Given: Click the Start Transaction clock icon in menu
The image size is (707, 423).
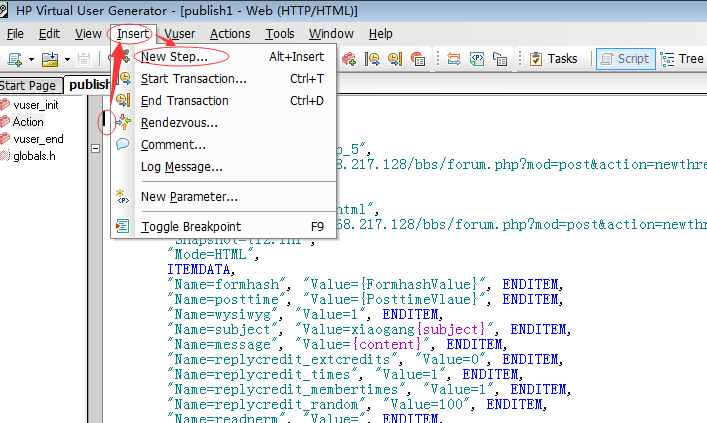Looking at the screenshot, I should click(x=123, y=78).
